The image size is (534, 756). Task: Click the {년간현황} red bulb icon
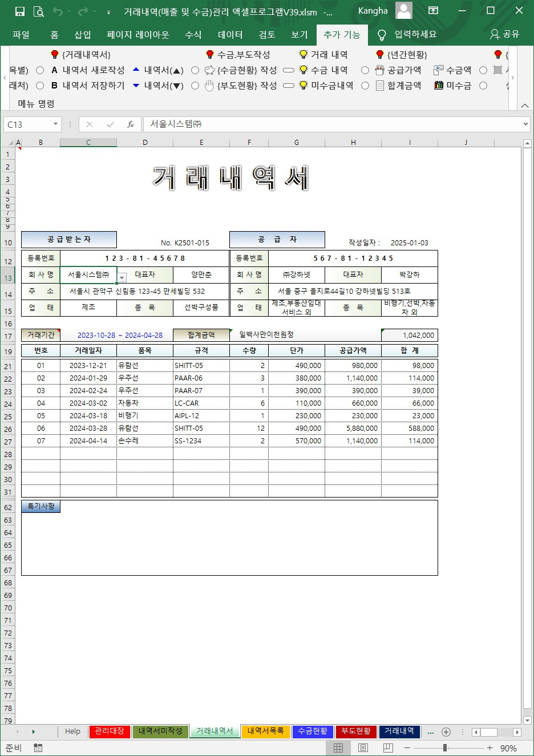coord(380,54)
